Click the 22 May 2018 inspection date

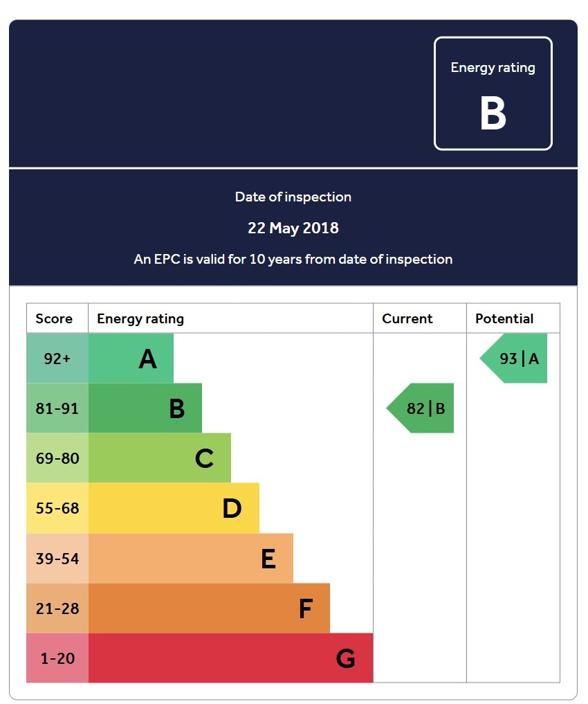pos(293,228)
